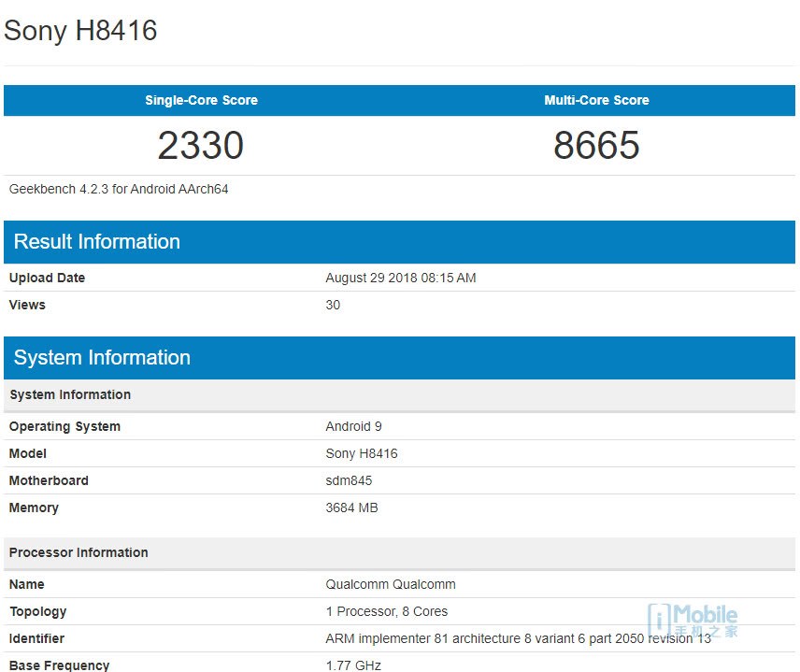
Task: Click the Views count value 30
Action: [333, 305]
